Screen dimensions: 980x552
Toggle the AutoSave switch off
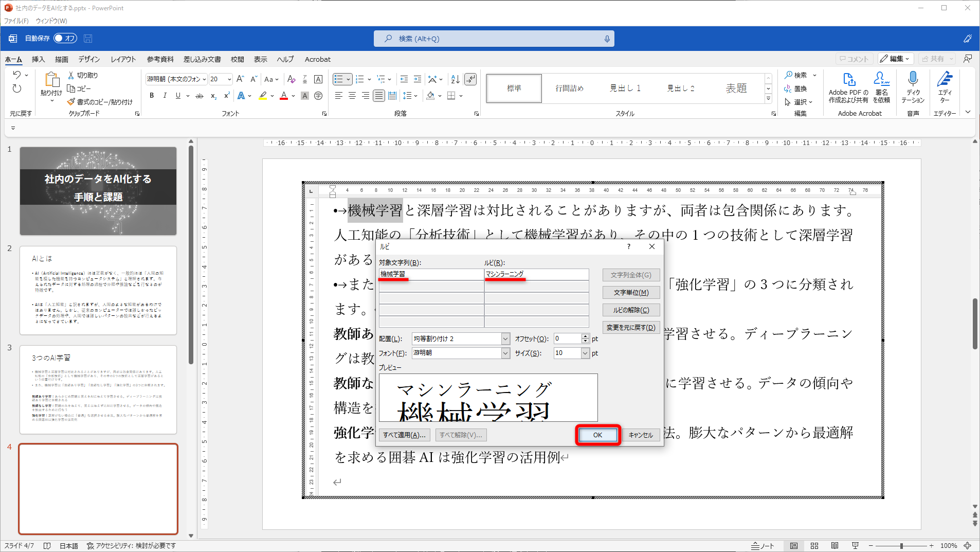point(65,38)
